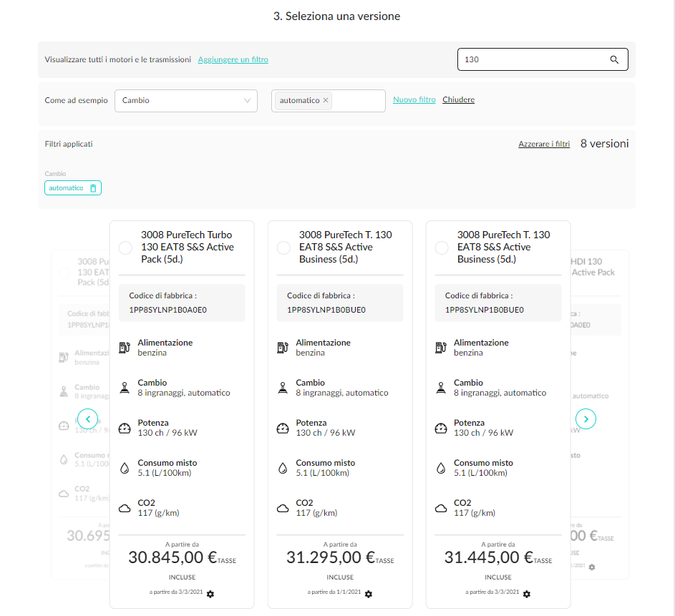Viewport: 675px width, 616px height.
Task: Click the Aggiungere un filtro link
Action: pos(233,59)
